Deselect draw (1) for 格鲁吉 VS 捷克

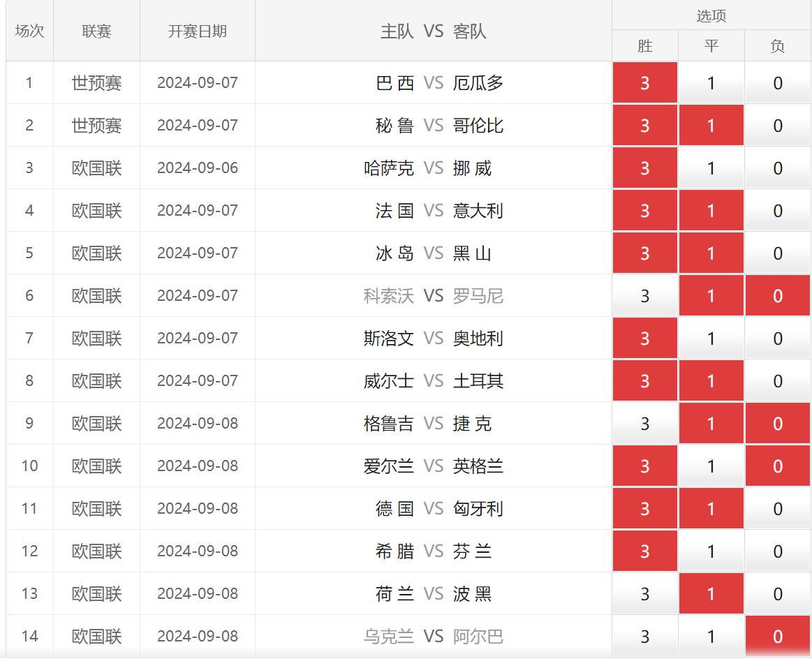[711, 424]
